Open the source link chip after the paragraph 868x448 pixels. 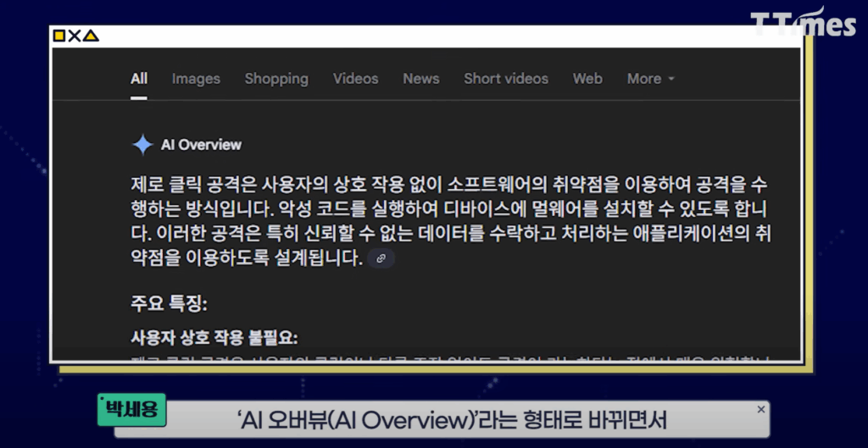[x=381, y=258]
